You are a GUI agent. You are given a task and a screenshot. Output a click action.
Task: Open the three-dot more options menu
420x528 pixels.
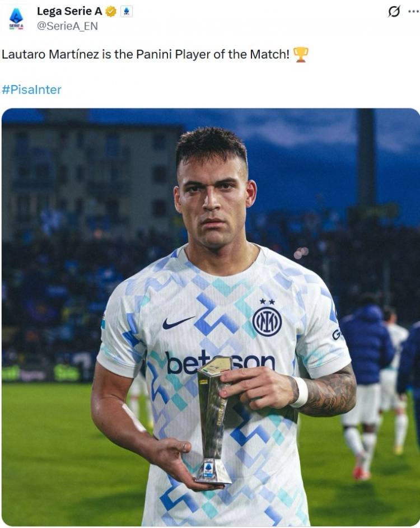pos(413,11)
